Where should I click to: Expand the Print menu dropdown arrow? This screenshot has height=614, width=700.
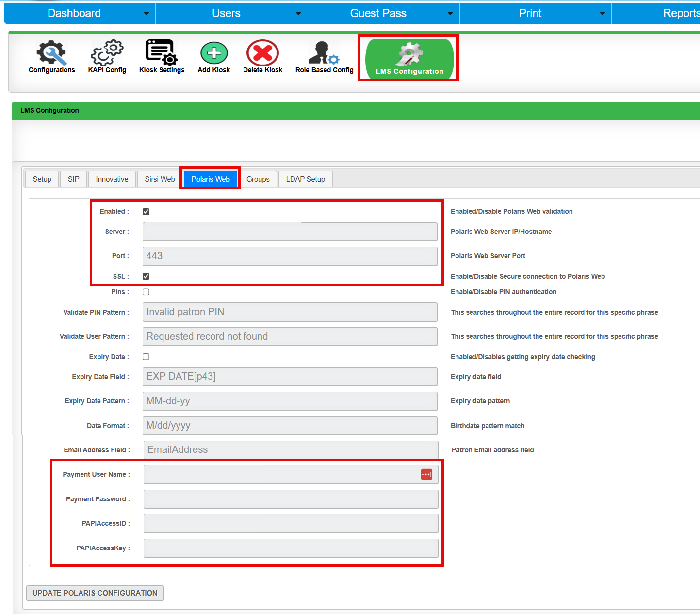(x=602, y=14)
